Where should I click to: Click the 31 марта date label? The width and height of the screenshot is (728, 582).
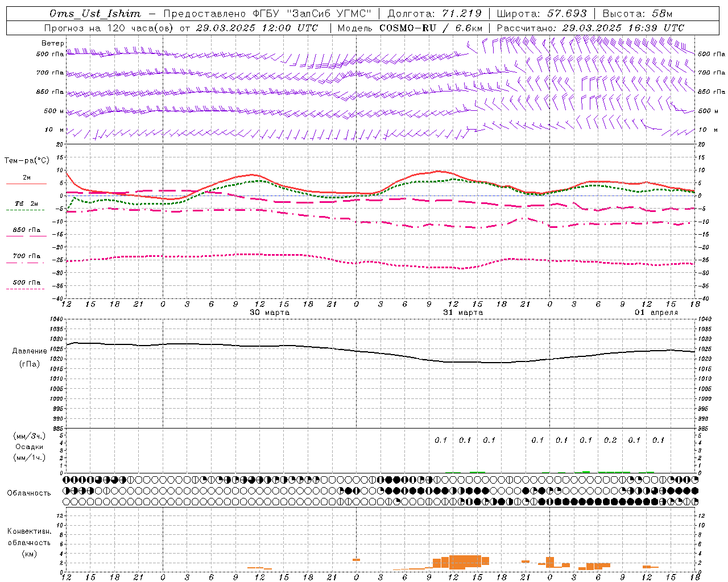click(x=463, y=312)
